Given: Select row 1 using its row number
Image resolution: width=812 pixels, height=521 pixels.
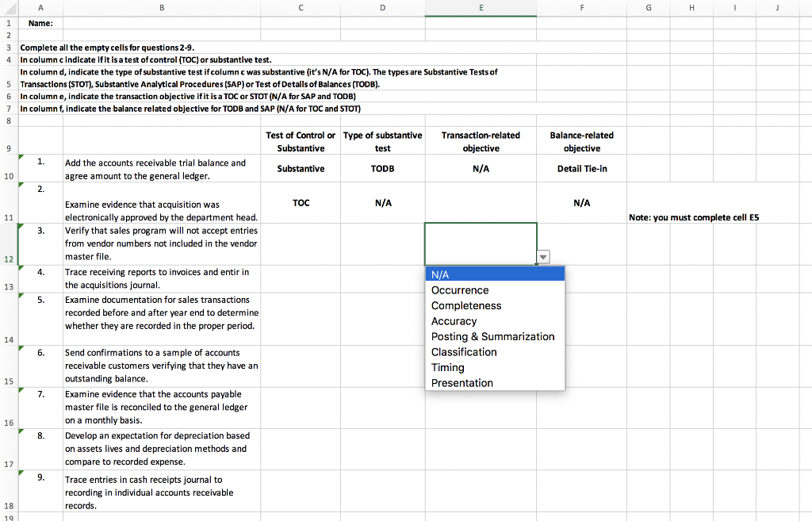Looking at the screenshot, I should (8, 23).
